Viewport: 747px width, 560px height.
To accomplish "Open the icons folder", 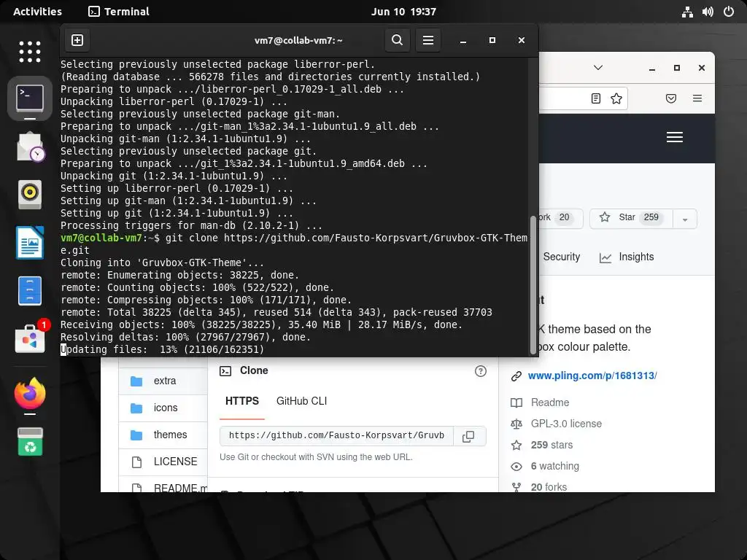I will (x=166, y=408).
